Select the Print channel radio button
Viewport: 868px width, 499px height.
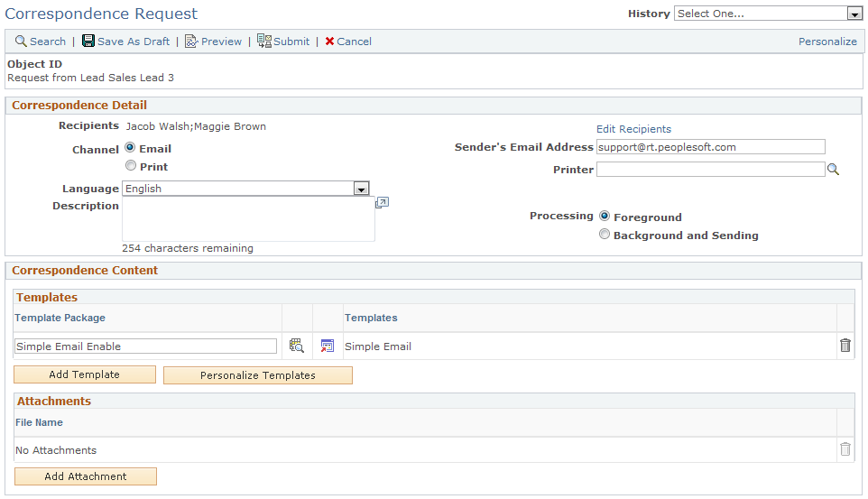131,166
